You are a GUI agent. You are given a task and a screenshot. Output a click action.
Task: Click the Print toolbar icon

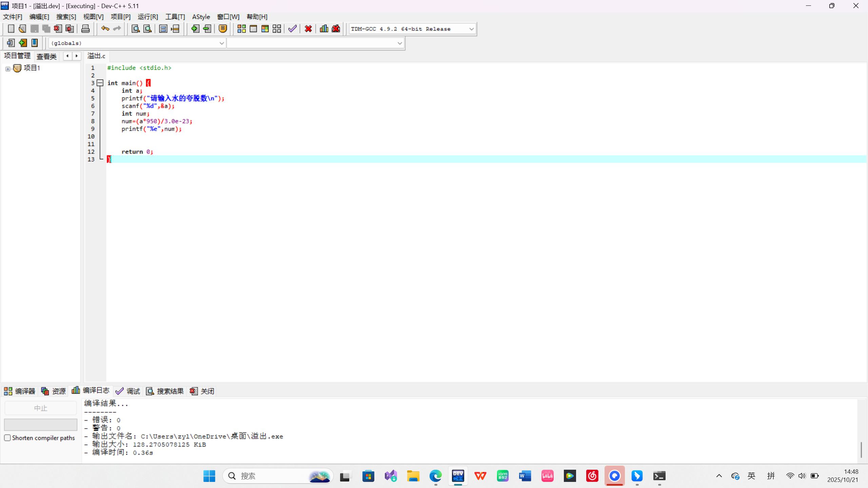pos(85,29)
